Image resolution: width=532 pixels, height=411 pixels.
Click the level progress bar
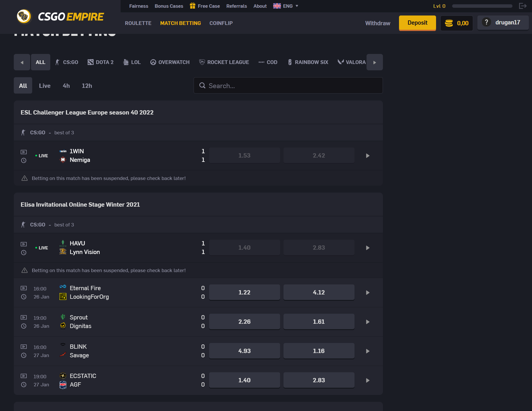click(482, 6)
